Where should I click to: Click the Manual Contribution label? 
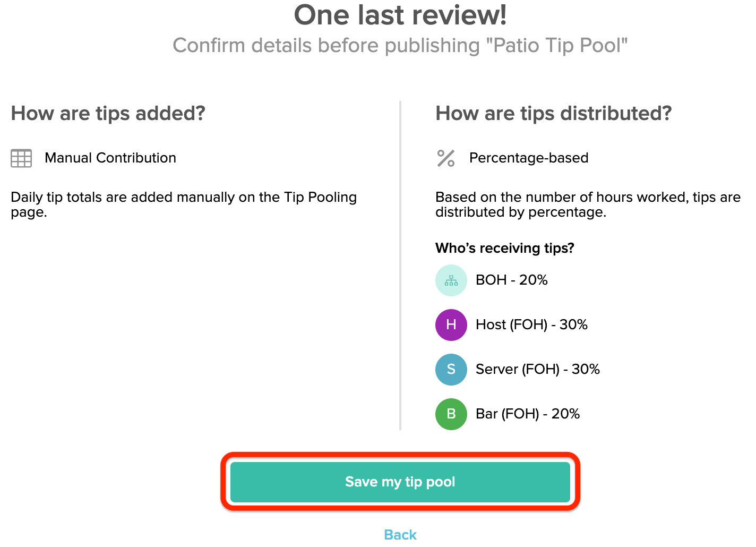coord(110,158)
